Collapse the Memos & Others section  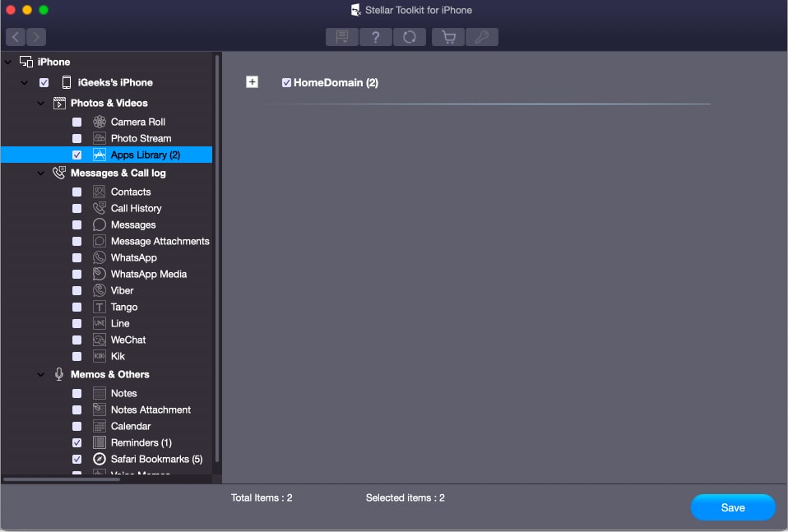[40, 374]
